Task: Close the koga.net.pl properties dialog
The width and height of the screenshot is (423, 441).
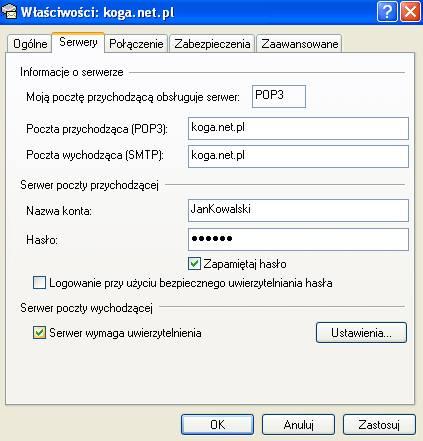Action: click(x=410, y=12)
